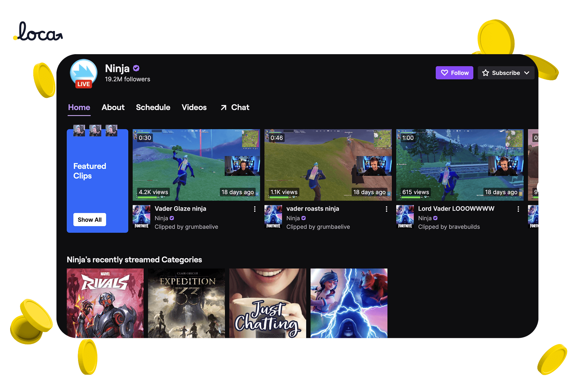Click the Follow button

tap(454, 73)
